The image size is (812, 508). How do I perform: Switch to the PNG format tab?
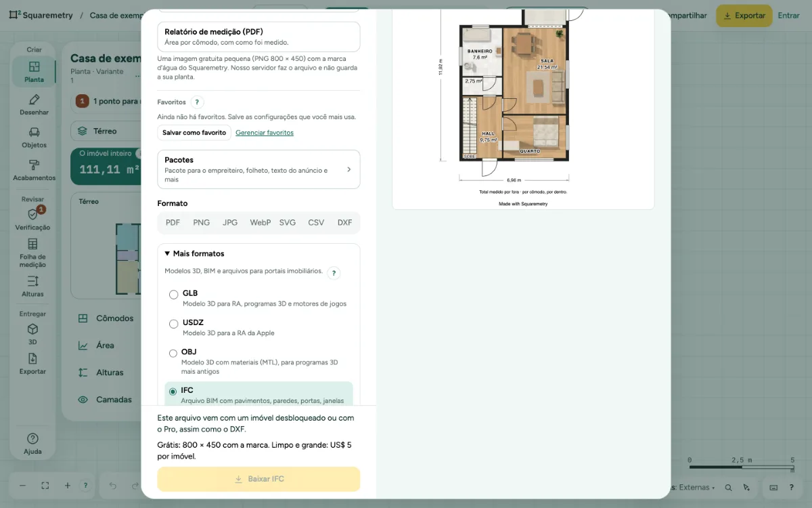pos(202,222)
